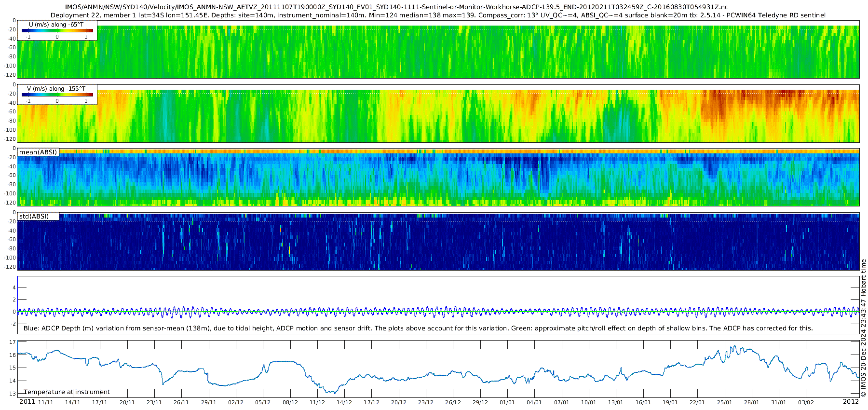The image size is (868, 410).
Task: Click the V (m/s) velocity colorbar
Action: click(57, 95)
